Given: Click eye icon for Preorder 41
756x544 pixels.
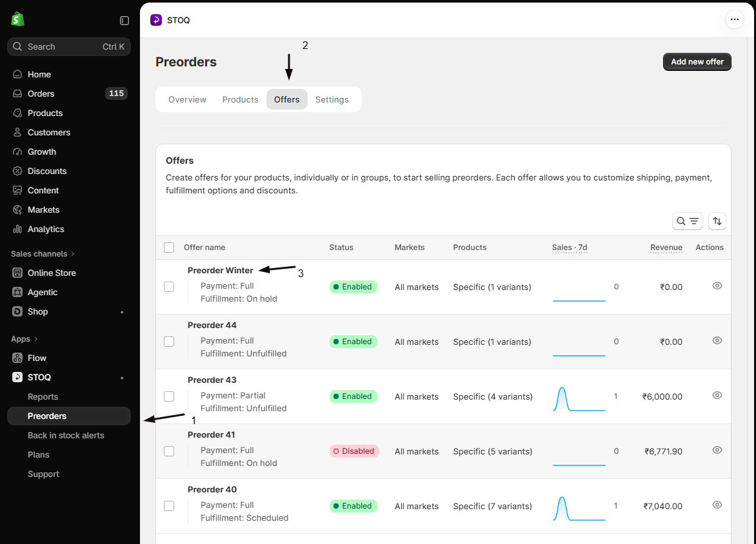Looking at the screenshot, I should click(x=717, y=450).
